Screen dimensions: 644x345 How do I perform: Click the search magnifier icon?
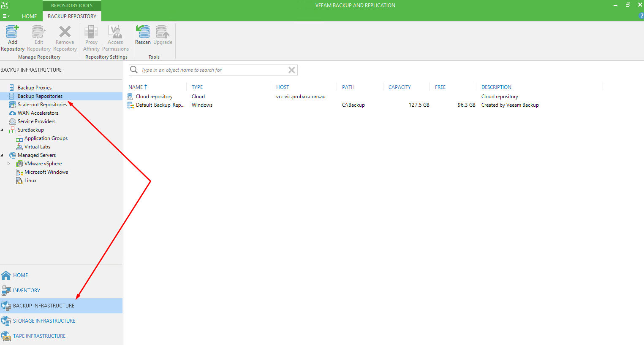click(x=134, y=70)
